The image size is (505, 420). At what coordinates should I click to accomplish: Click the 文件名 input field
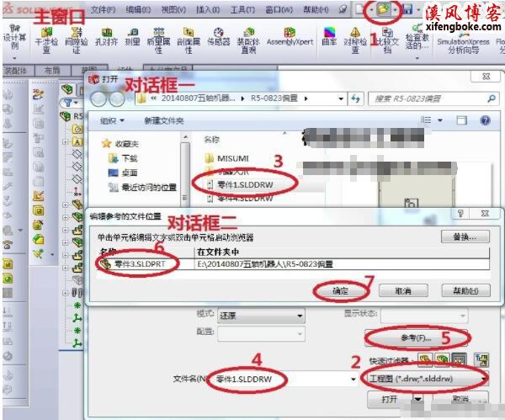point(283,379)
